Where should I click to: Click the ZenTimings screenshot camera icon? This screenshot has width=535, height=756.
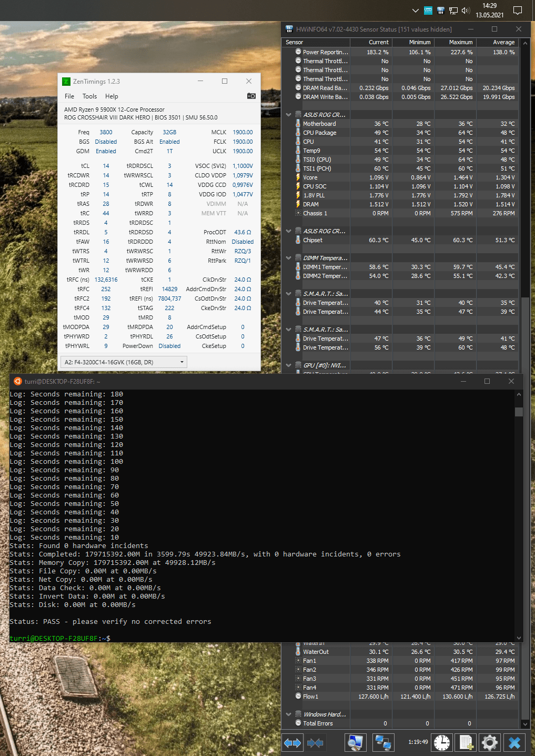[251, 96]
